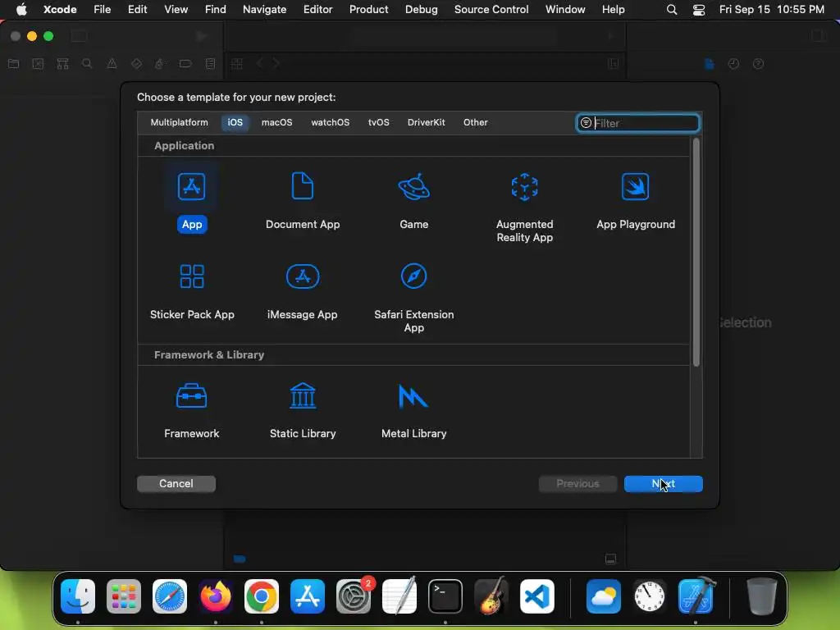Open the Editor menu
Screen dimensions: 840x630
point(317,9)
